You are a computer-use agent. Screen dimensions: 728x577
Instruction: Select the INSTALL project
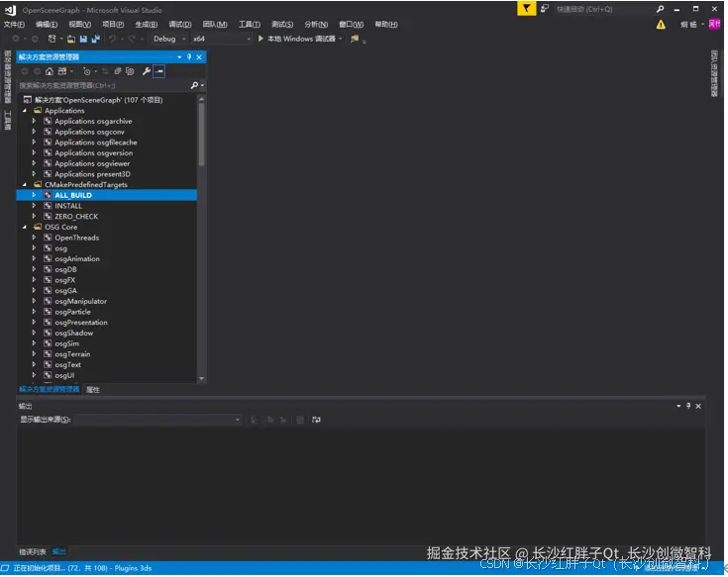tap(68, 206)
